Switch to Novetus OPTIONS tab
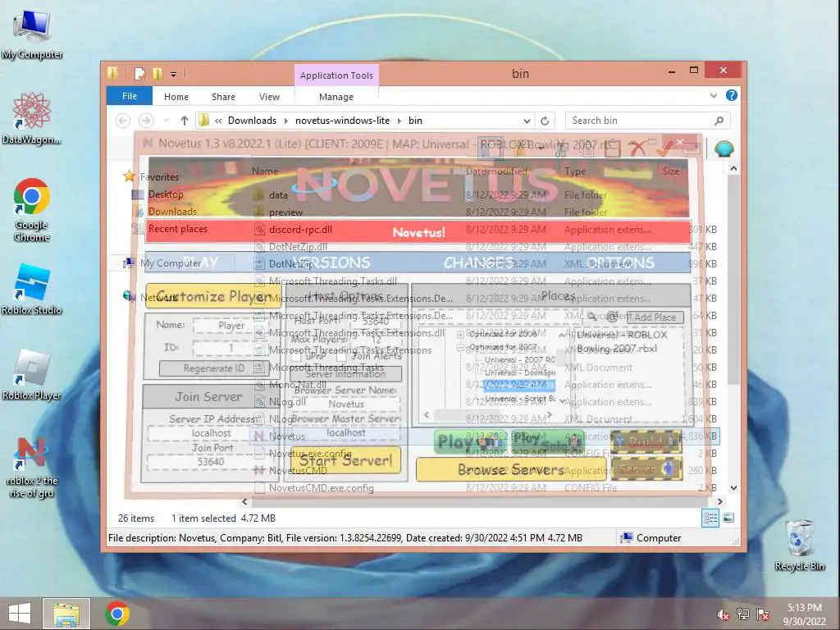 [x=621, y=262]
